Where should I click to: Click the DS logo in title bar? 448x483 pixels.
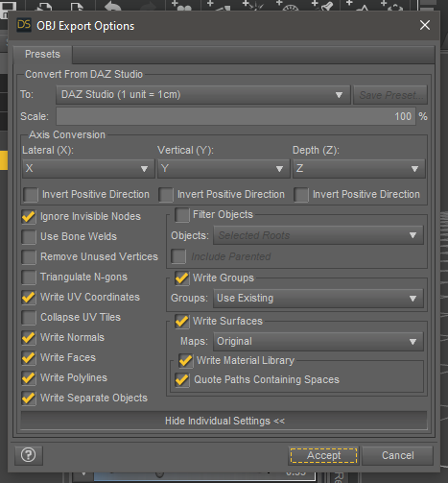point(24,25)
